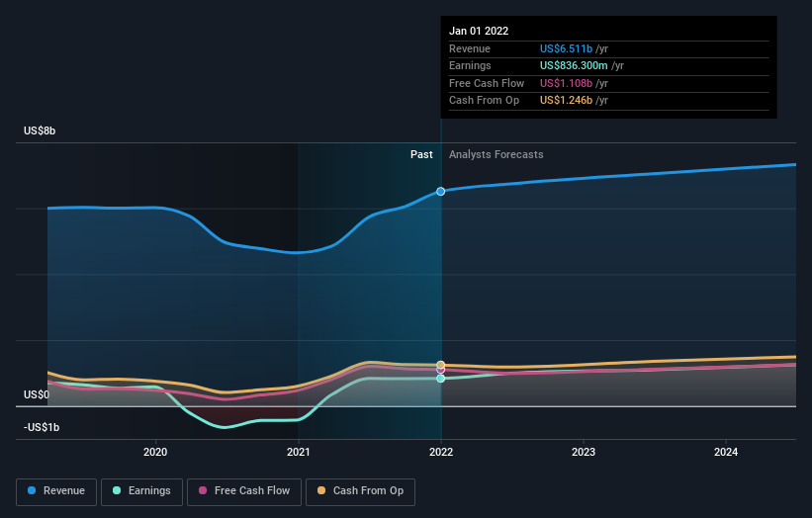Click the Past section label
Screen dimensions: 812x518
421,155
